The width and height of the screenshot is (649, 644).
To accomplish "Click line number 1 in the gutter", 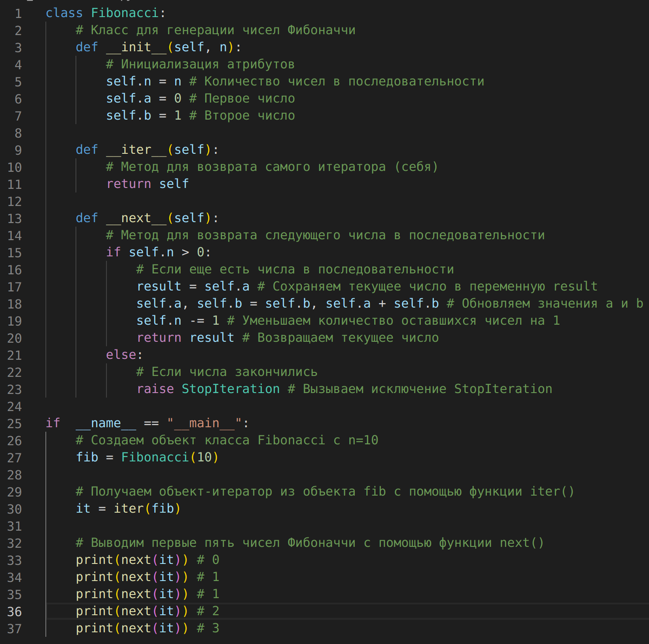I will [x=18, y=13].
